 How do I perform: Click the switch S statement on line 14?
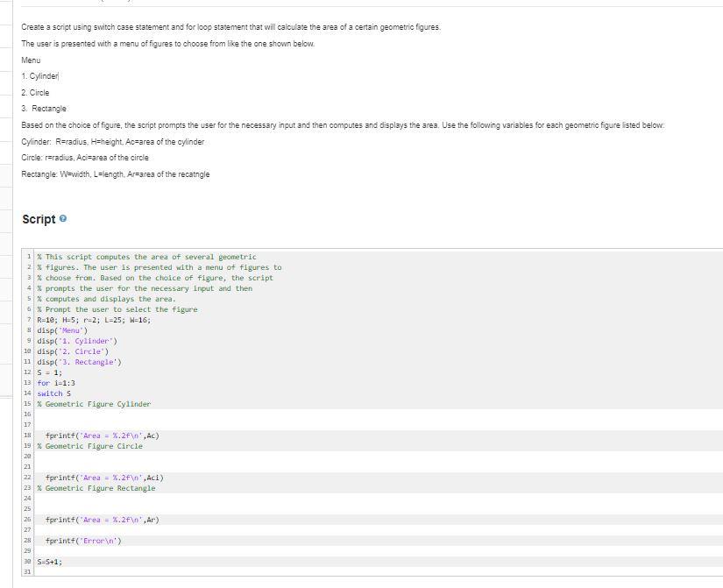[53, 393]
